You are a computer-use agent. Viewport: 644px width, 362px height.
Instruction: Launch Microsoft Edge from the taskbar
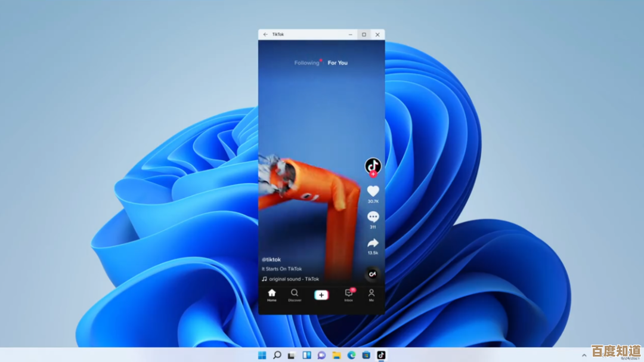[x=350, y=354]
